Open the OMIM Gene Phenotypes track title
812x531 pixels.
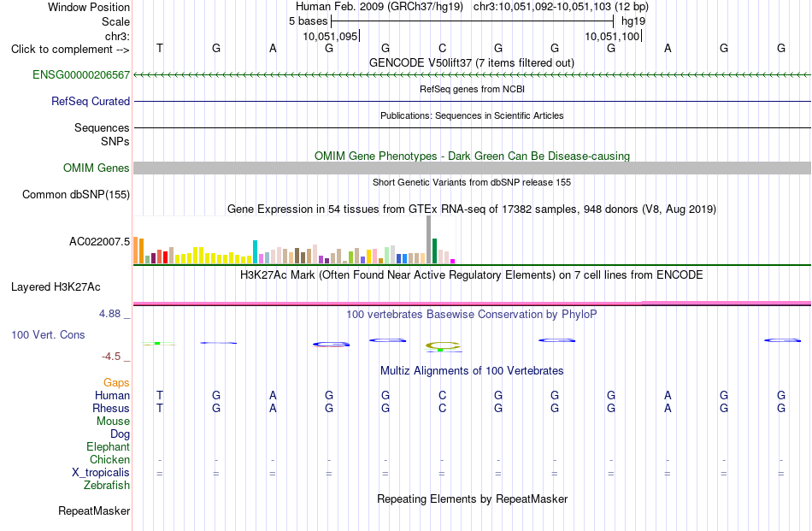pos(472,156)
